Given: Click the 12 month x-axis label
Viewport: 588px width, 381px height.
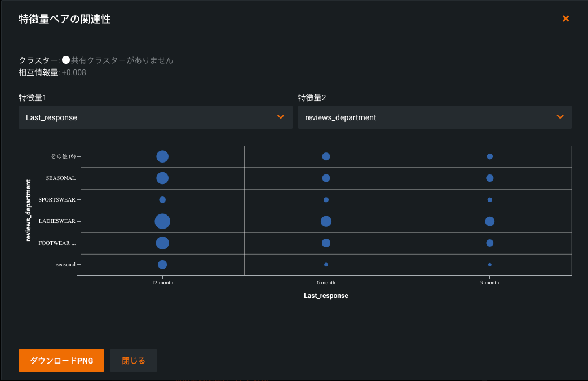Looking at the screenshot, I should pyautogui.click(x=162, y=282).
